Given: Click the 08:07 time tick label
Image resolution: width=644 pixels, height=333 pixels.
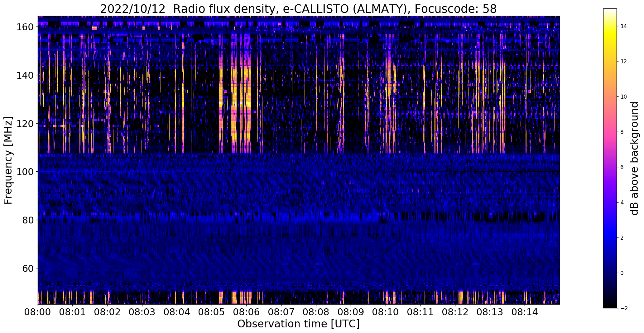Looking at the screenshot, I should tap(281, 312).
